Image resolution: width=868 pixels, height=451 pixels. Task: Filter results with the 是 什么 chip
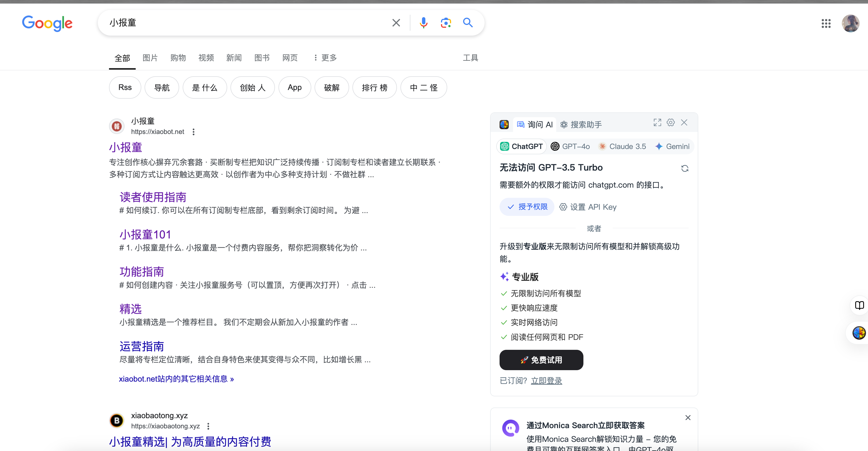pyautogui.click(x=205, y=87)
